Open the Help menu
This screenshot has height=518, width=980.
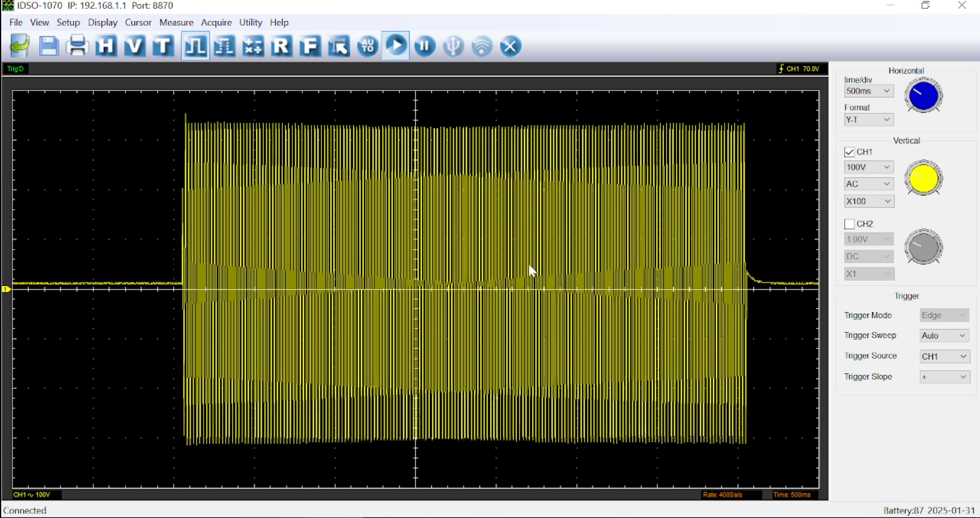(280, 22)
